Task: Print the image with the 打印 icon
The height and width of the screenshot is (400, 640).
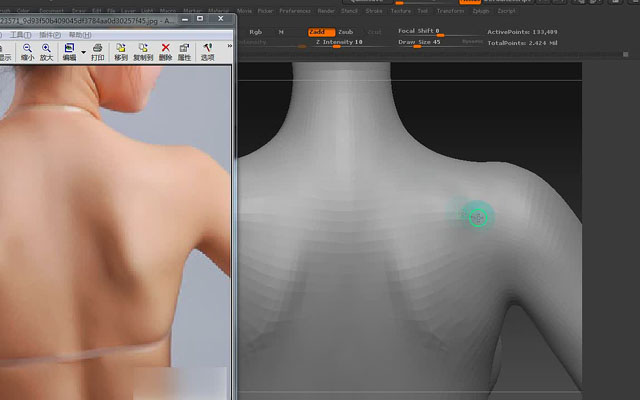Action: tap(97, 52)
